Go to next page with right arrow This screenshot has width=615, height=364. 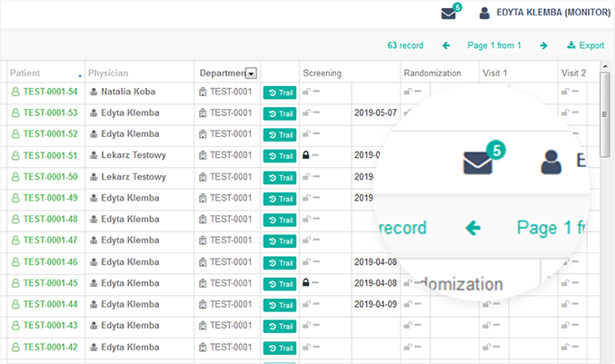[x=543, y=45]
